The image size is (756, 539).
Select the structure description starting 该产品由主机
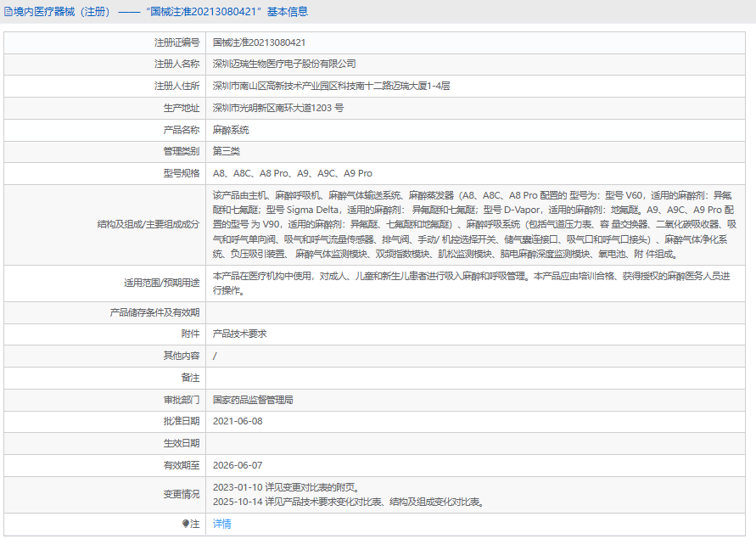tap(474, 224)
